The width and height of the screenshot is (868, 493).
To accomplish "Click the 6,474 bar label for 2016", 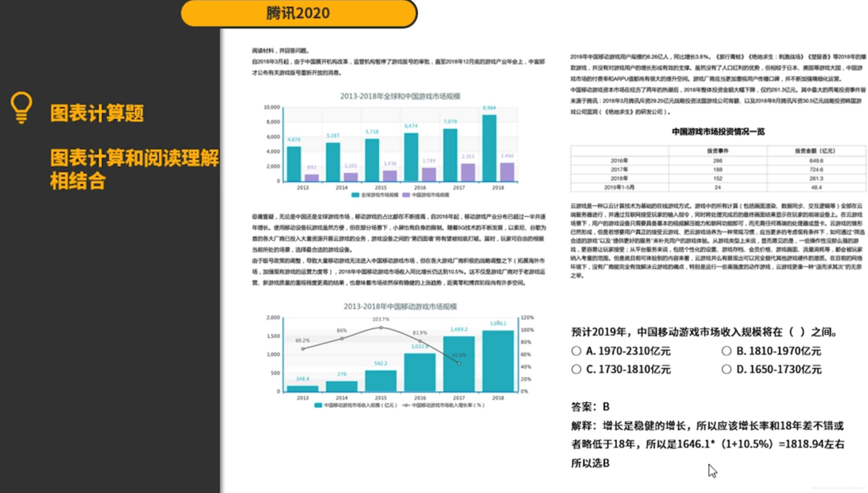I will pyautogui.click(x=411, y=126).
